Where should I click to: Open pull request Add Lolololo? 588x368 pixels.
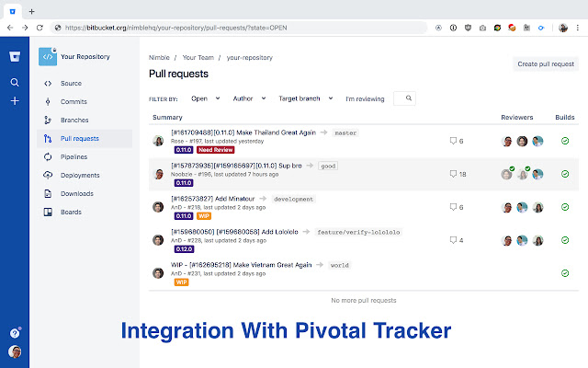(x=234, y=232)
